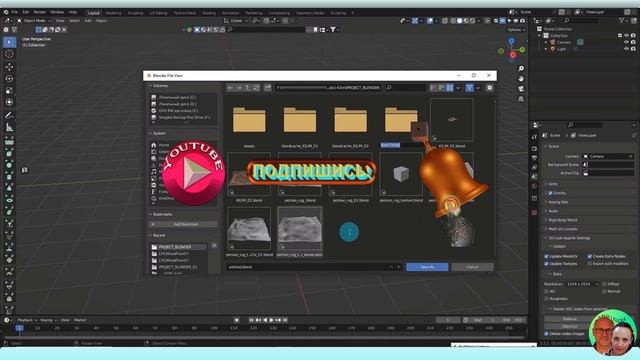
Task: Open File View settings gear
Action: pos(489,87)
